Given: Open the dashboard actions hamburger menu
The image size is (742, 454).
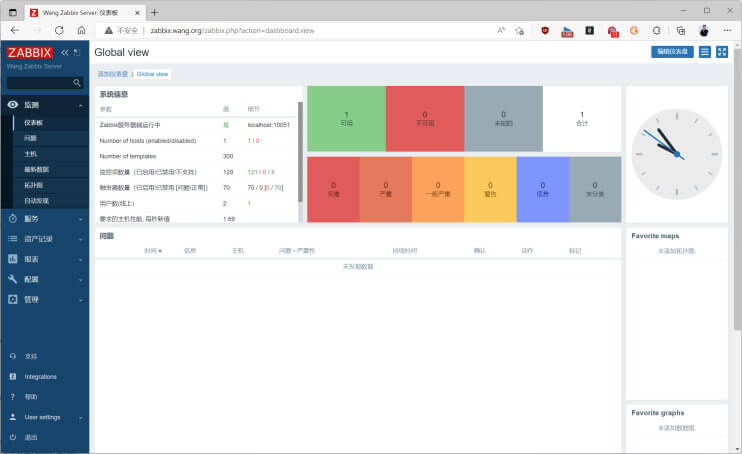Looking at the screenshot, I should 705,52.
